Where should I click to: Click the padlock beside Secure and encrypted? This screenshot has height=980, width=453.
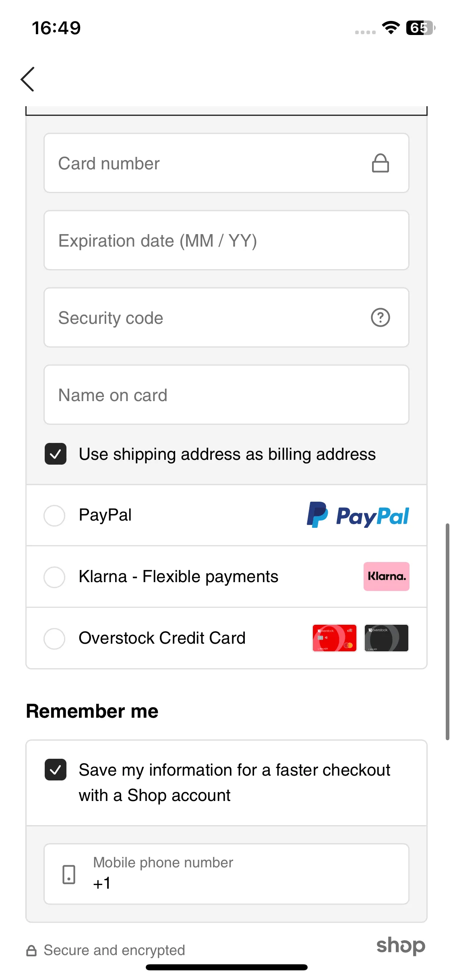coord(31,951)
